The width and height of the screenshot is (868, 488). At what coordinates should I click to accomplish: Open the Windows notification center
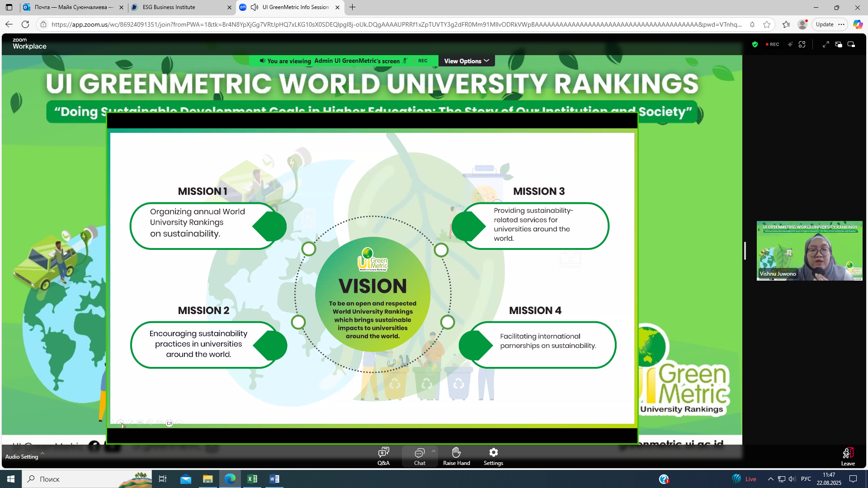pyautogui.click(x=853, y=479)
